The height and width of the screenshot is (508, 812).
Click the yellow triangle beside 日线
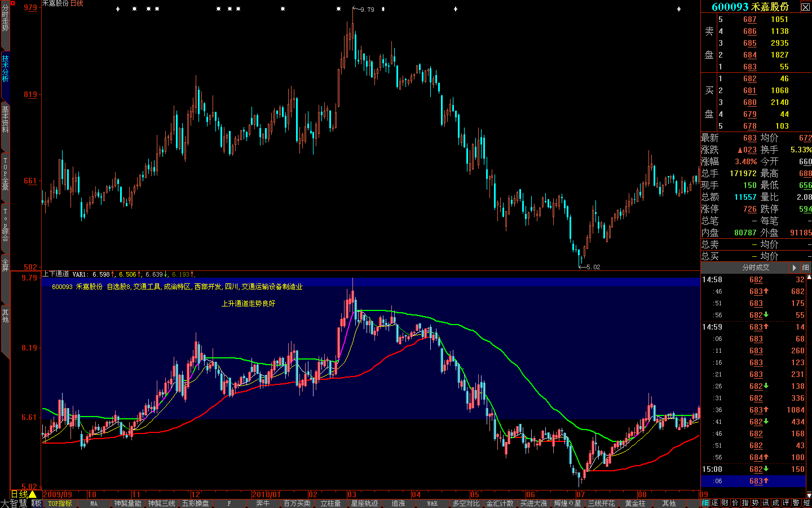point(32,494)
